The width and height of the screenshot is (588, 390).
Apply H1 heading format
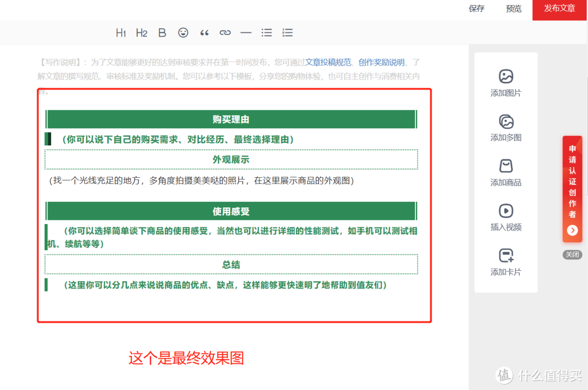tap(121, 33)
